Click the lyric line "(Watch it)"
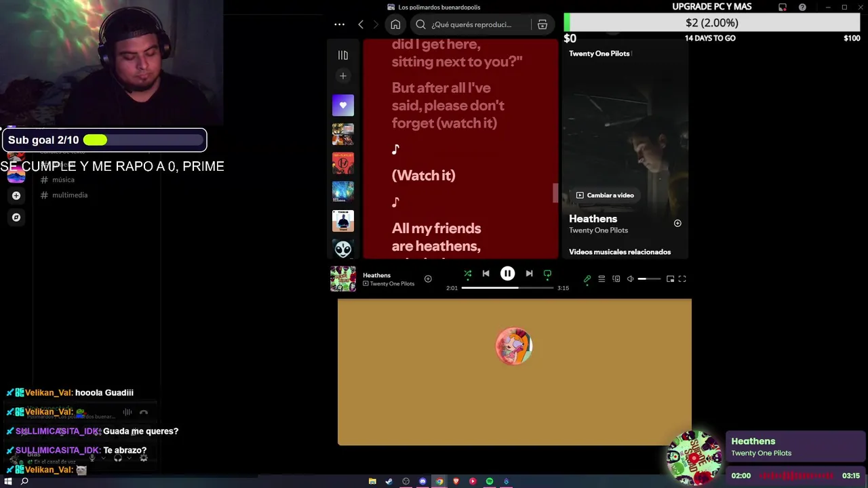The height and width of the screenshot is (488, 868). 423,176
